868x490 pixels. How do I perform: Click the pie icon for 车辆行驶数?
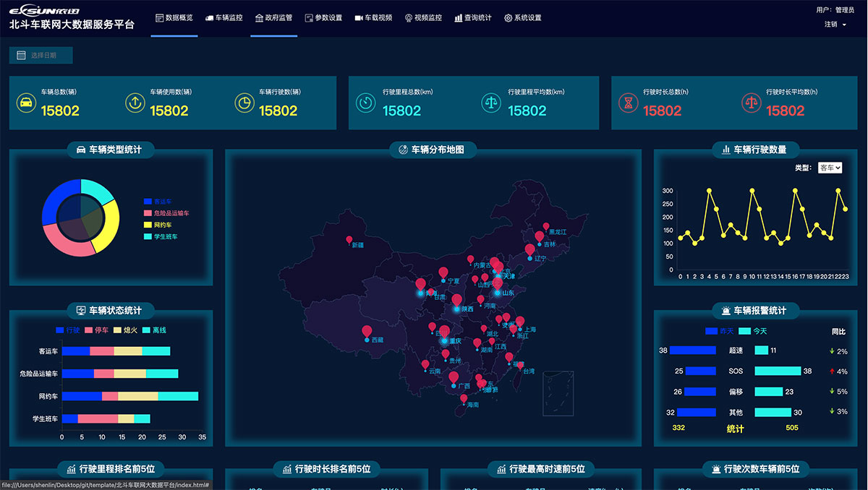[x=244, y=103]
